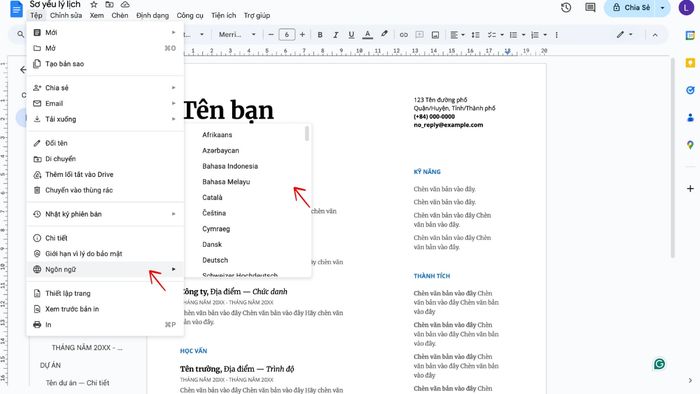
Task: Insert image from toolbar
Action: pos(435,34)
